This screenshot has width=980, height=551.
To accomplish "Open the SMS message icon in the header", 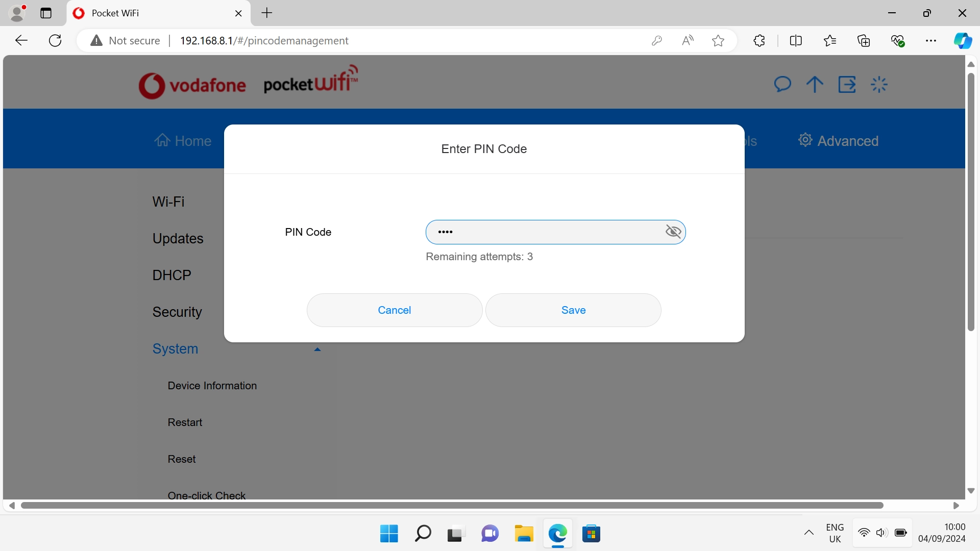I will pos(782,84).
